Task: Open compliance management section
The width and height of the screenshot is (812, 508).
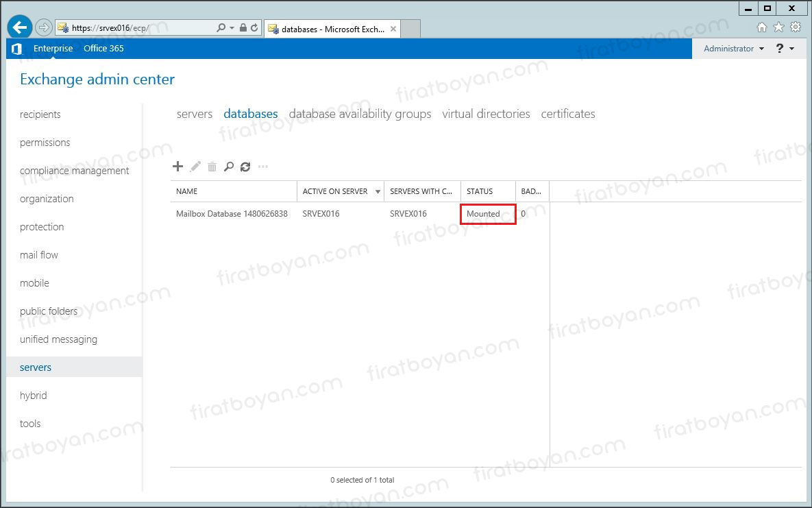Action: tap(74, 171)
